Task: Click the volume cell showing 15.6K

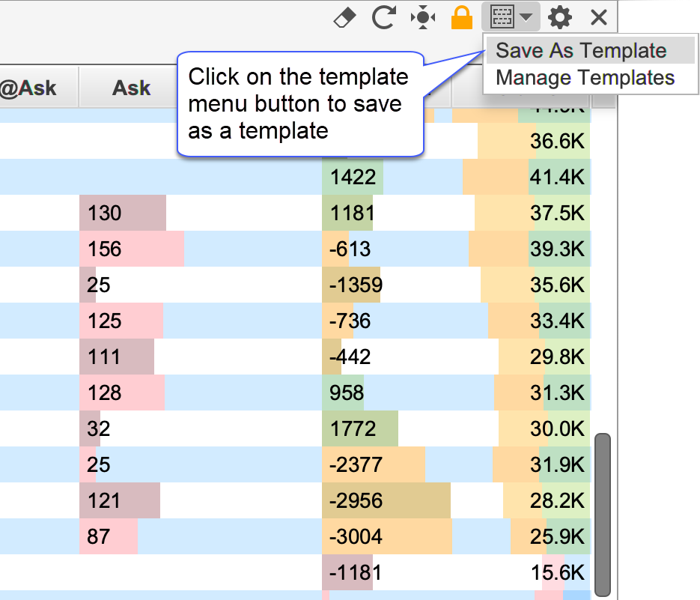Action: (556, 573)
